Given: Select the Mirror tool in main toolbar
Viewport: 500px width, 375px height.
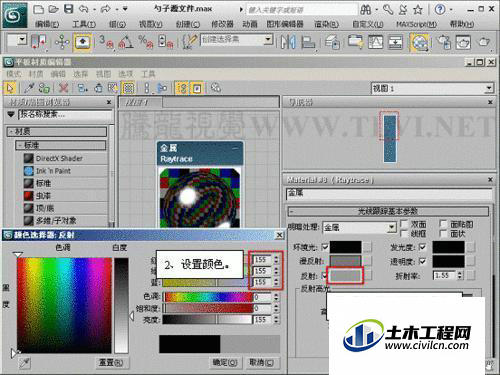Looking at the screenshot, I should [288, 42].
